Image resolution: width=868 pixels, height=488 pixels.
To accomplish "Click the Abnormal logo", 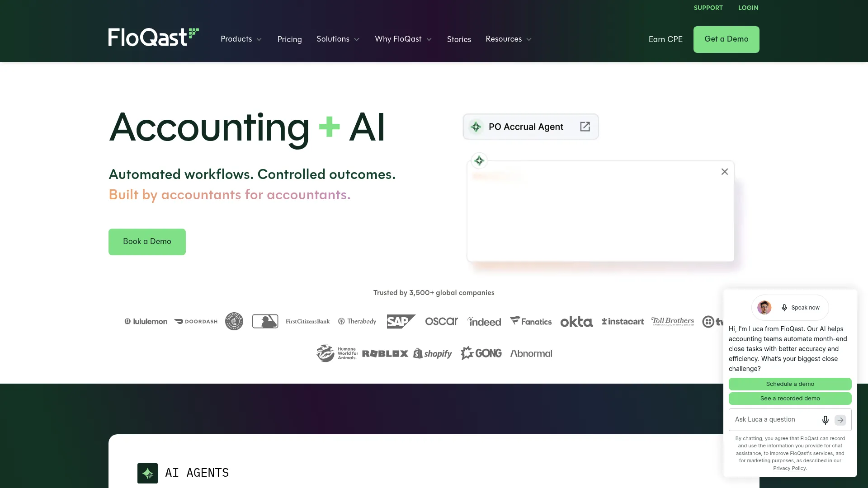I will click(x=531, y=353).
